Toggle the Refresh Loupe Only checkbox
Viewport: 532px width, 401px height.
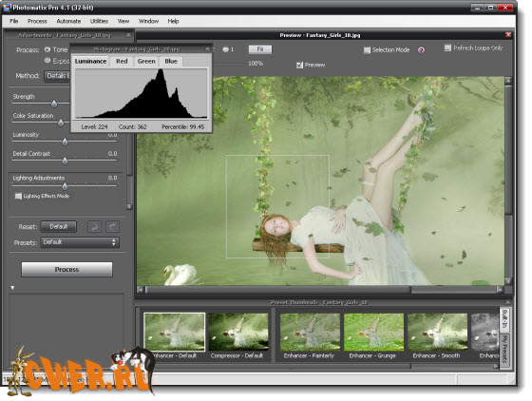pos(447,48)
